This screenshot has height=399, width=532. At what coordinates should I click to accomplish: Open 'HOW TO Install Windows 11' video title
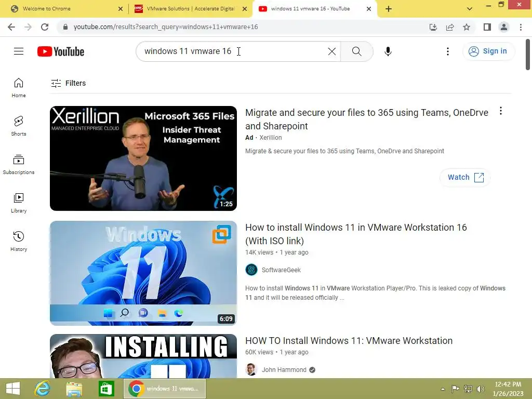[349, 341]
